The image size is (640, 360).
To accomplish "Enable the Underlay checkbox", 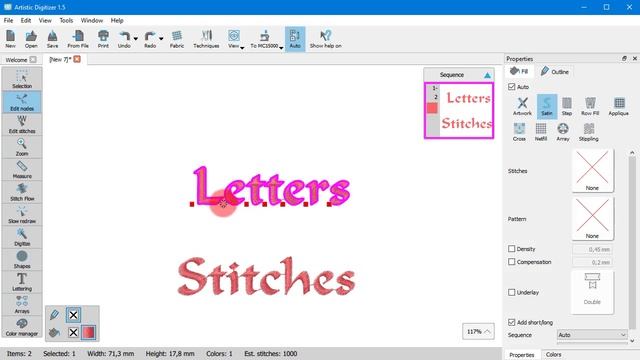I will tap(511, 292).
